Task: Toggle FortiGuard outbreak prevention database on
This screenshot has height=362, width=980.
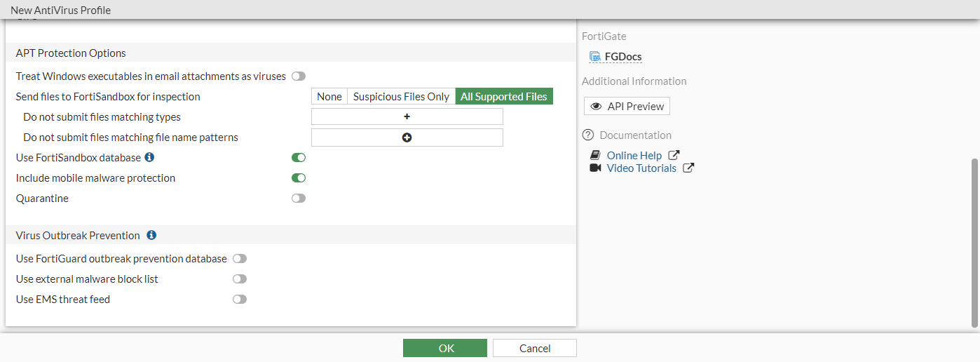Action: pos(240,259)
